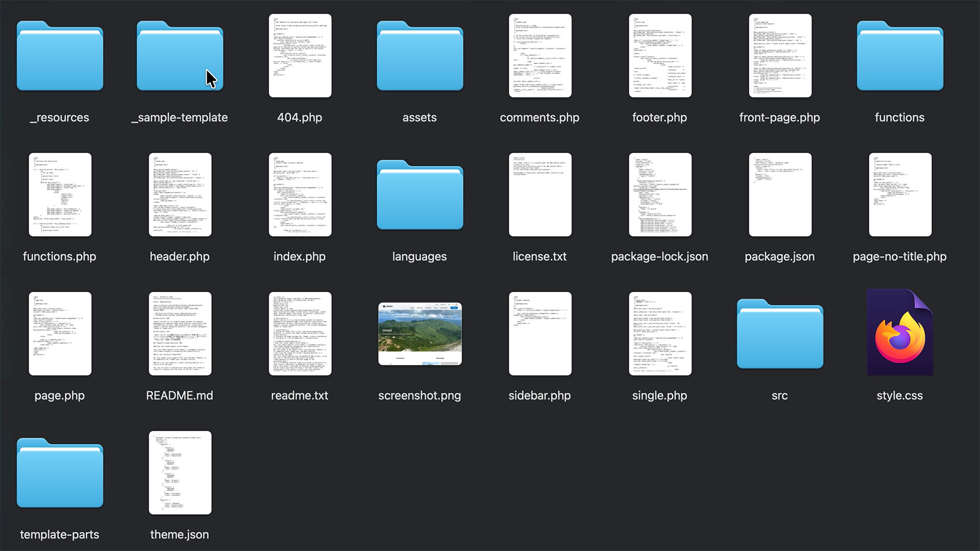980x551 pixels.
Task: Select the languages folder
Action: (x=420, y=195)
